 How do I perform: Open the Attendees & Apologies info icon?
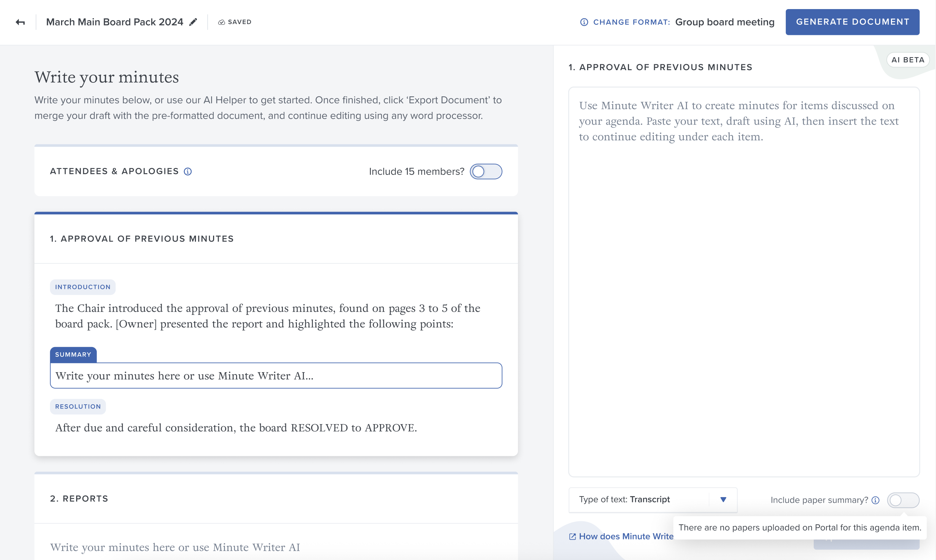[x=188, y=171]
